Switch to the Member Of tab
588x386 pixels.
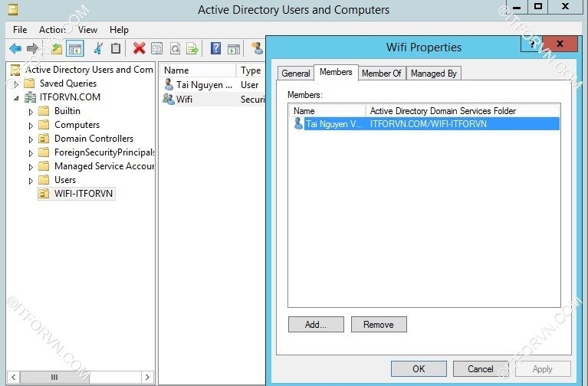[381, 74]
